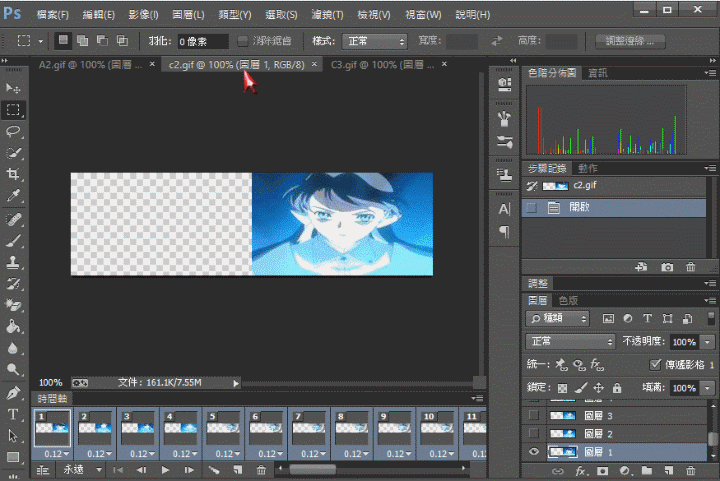
Task: Add layer style fx icon
Action: coord(580,470)
